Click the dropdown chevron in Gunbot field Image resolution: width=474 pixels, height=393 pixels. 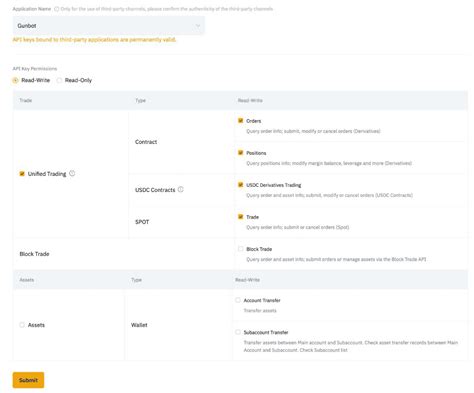pos(198,26)
